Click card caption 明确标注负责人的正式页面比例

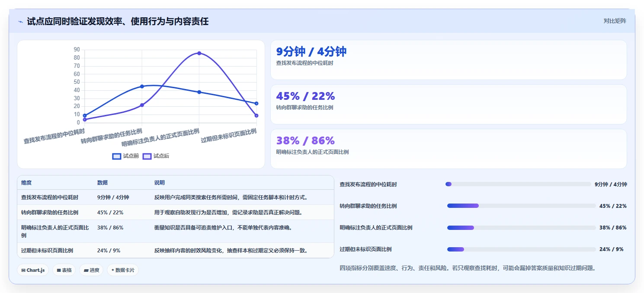coord(312,152)
